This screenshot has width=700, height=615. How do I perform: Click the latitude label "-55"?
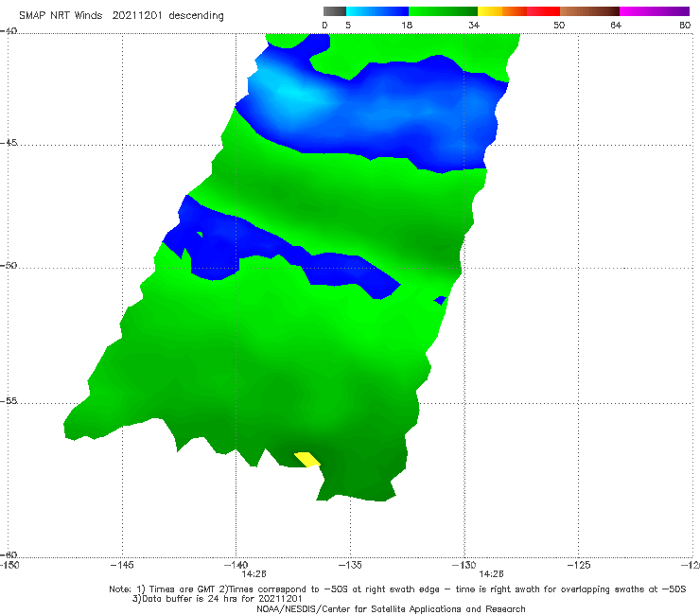pos(9,400)
